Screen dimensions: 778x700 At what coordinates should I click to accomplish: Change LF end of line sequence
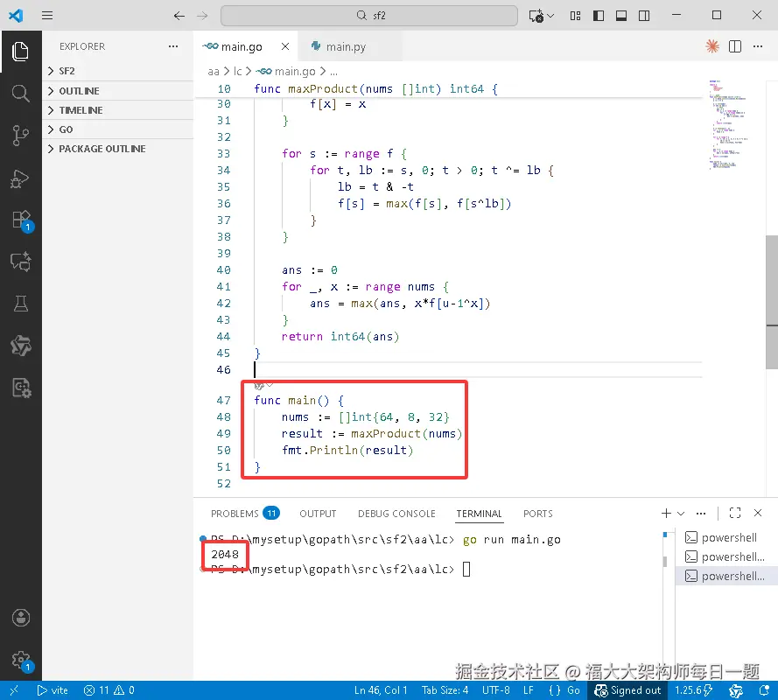pyautogui.click(x=529, y=690)
